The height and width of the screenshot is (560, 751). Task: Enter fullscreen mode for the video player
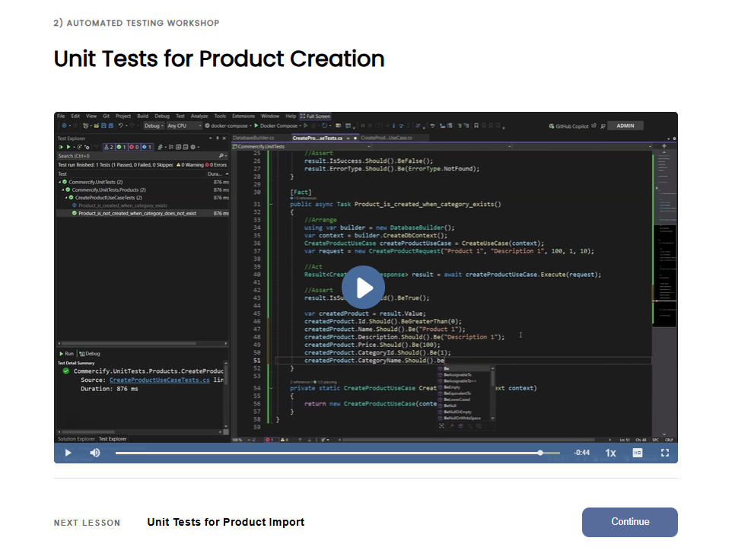click(664, 453)
